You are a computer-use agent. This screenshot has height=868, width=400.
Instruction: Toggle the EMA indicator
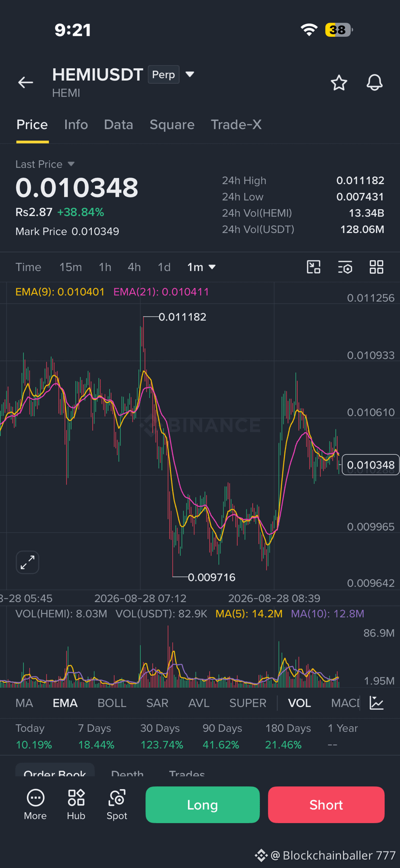65,703
